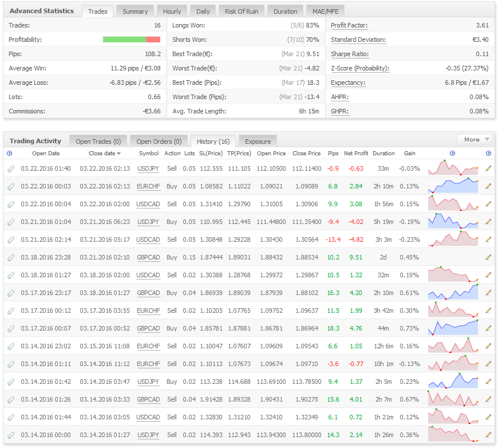Viewport: 498px width, 448px height.
Task: Click paperclip icon for 03.17.2016 00:07 trade
Action: point(11,329)
